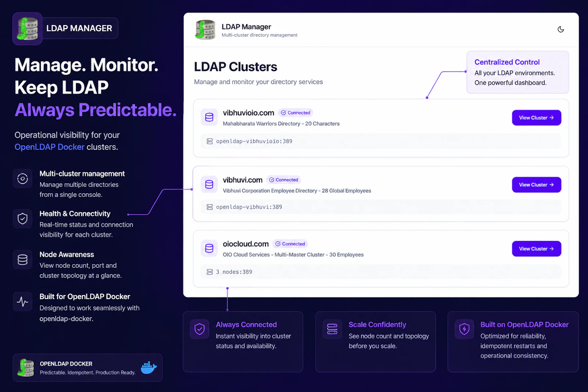Click the Always Connected shield icon
This screenshot has width=588, height=392.
[x=200, y=329]
